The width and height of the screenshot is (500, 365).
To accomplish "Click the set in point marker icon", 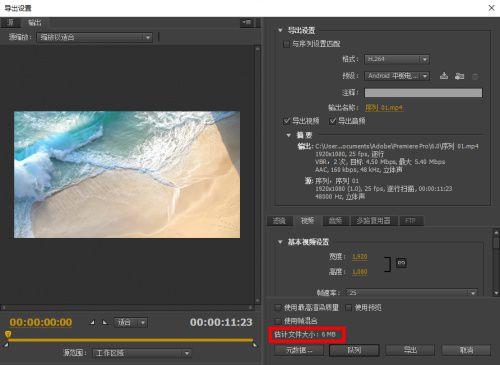I will coord(92,323).
